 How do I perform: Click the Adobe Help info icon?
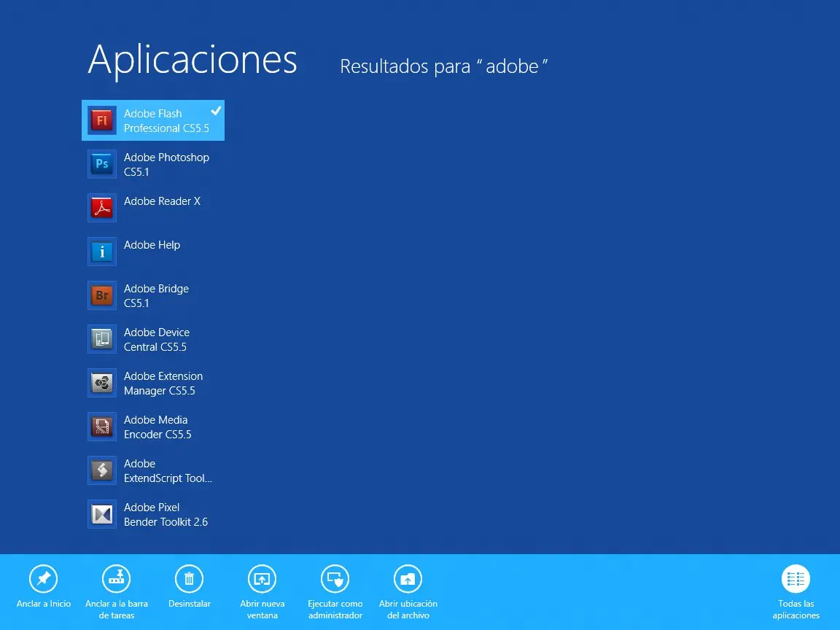click(102, 252)
